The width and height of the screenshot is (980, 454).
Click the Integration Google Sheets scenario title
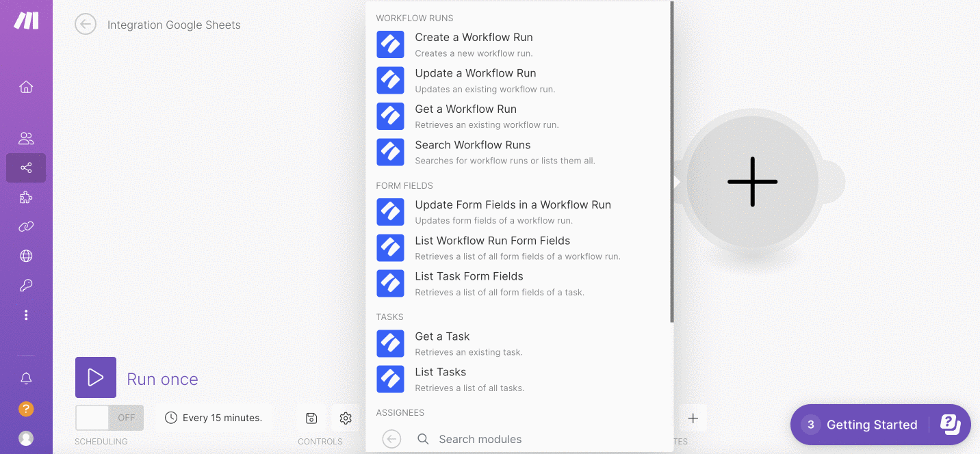click(174, 25)
